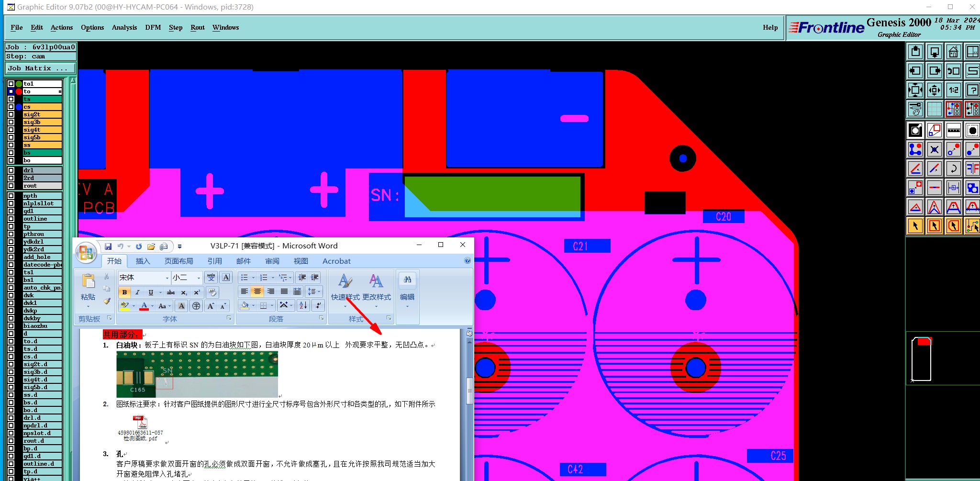Toggle checkbox for layer rout

click(11, 186)
